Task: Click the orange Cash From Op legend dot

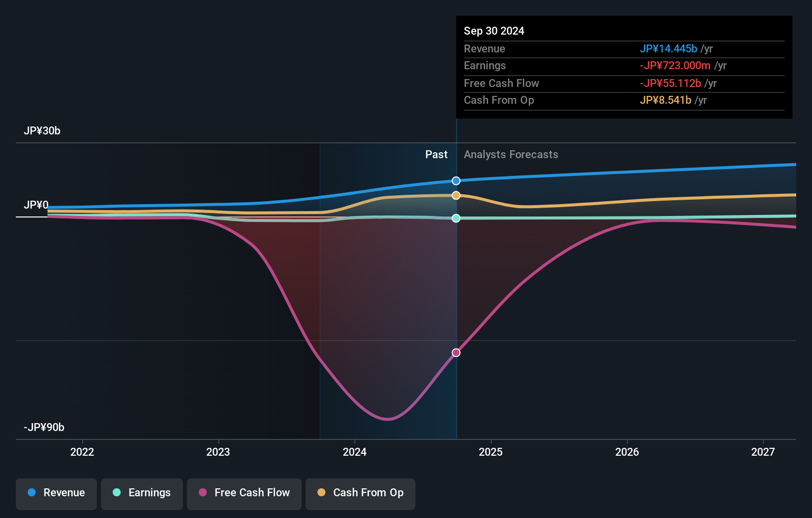Action: click(x=321, y=492)
